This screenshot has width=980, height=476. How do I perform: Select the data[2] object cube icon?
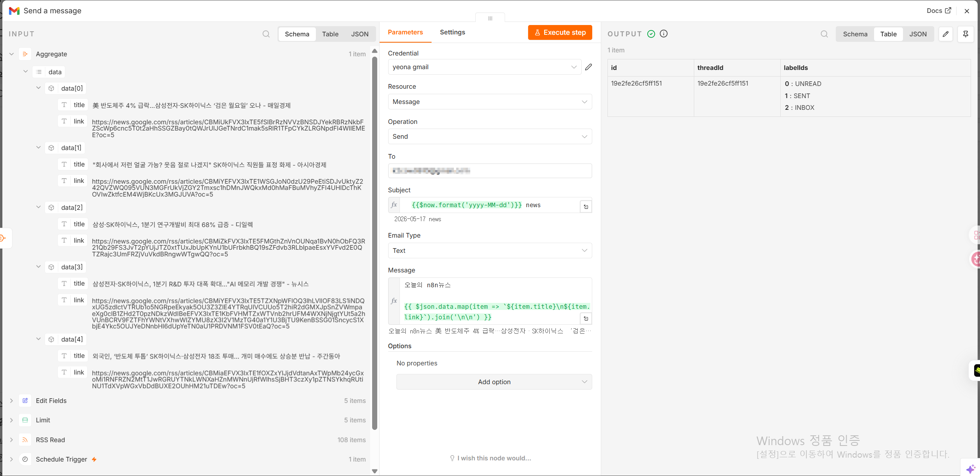click(x=51, y=208)
